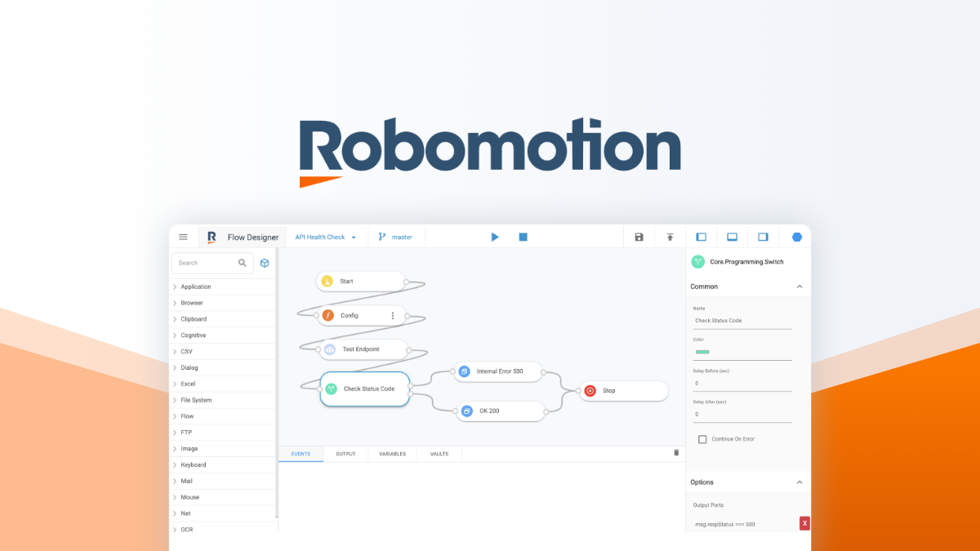Viewport: 980px width, 551px height.
Task: Select the Check Status Code switch icon
Action: pyautogui.click(x=331, y=389)
